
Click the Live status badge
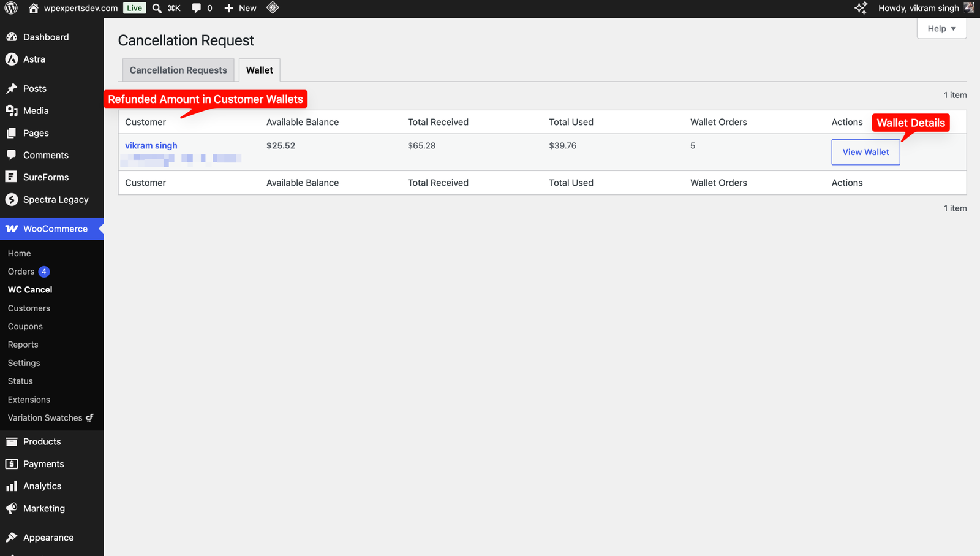pyautogui.click(x=134, y=8)
